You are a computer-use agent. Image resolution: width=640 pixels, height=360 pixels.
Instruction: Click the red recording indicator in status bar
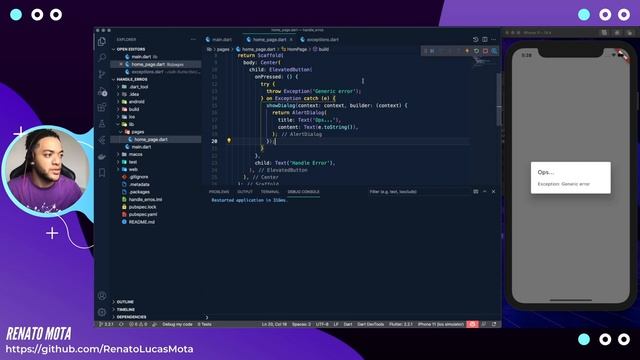pyautogui.click(x=473, y=324)
